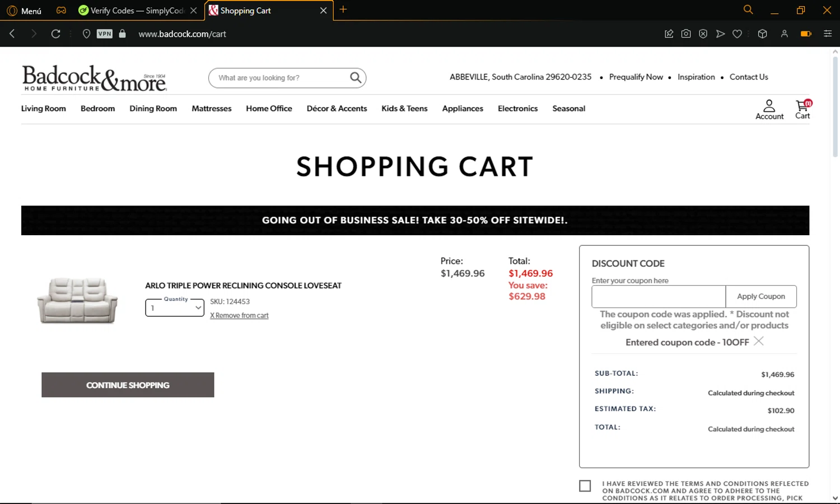Go forward to next page
The height and width of the screenshot is (504, 840).
point(34,34)
